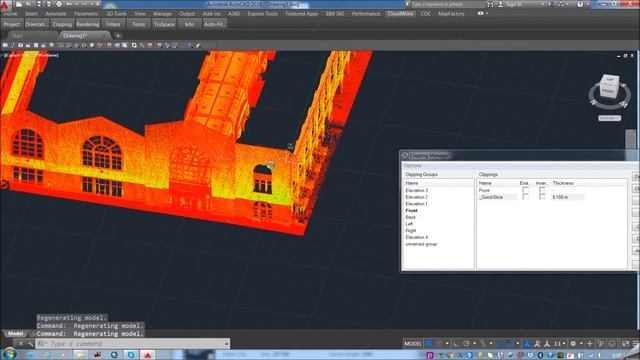Click the AutoCAD icon in Windows taskbar

(148, 355)
